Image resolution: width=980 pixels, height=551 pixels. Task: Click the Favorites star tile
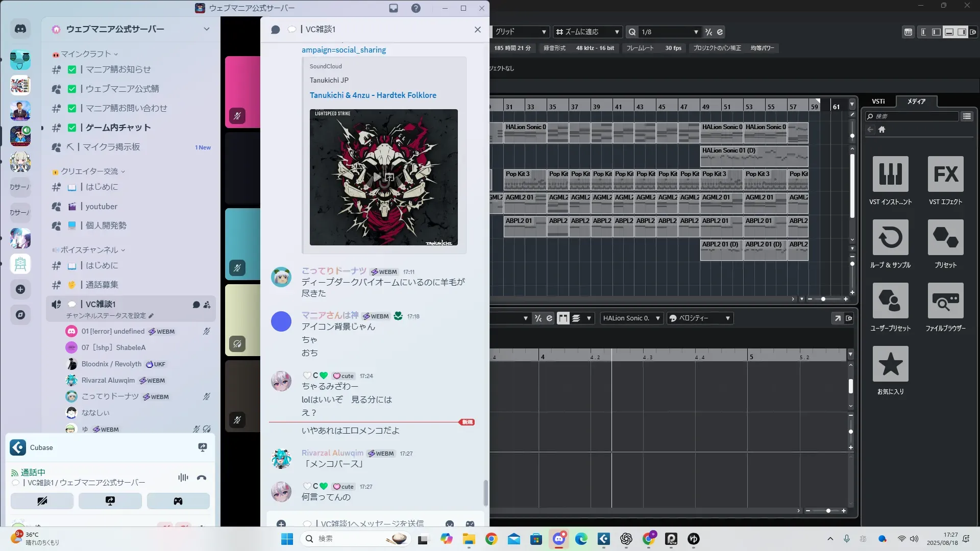(890, 364)
